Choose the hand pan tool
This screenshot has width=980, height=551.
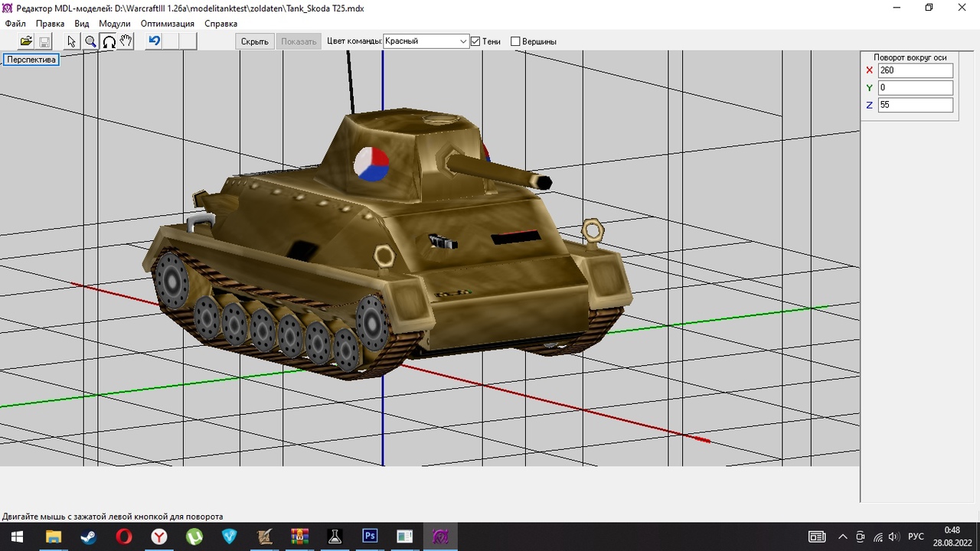(126, 41)
